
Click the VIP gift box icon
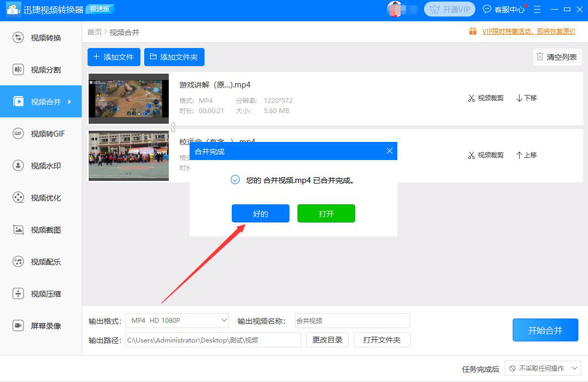pos(473,31)
